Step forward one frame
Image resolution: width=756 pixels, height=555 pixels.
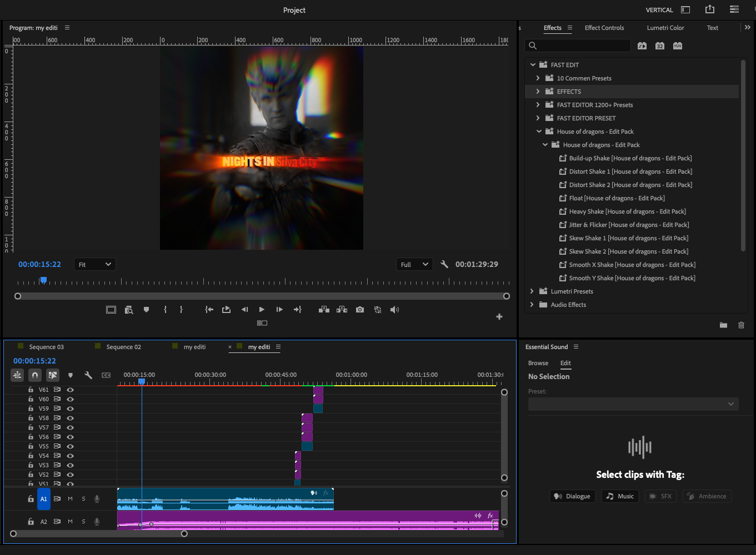tap(279, 310)
